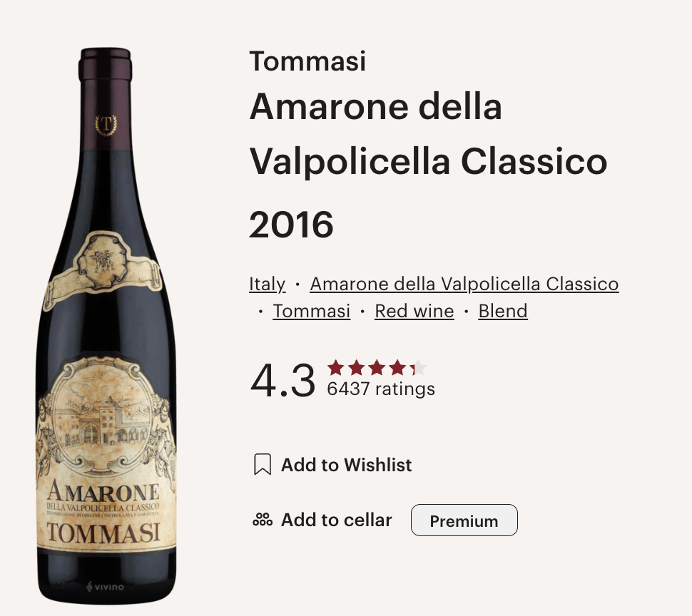Image resolution: width=692 pixels, height=616 pixels.
Task: Click the cellar grapes icon
Action: [263, 520]
